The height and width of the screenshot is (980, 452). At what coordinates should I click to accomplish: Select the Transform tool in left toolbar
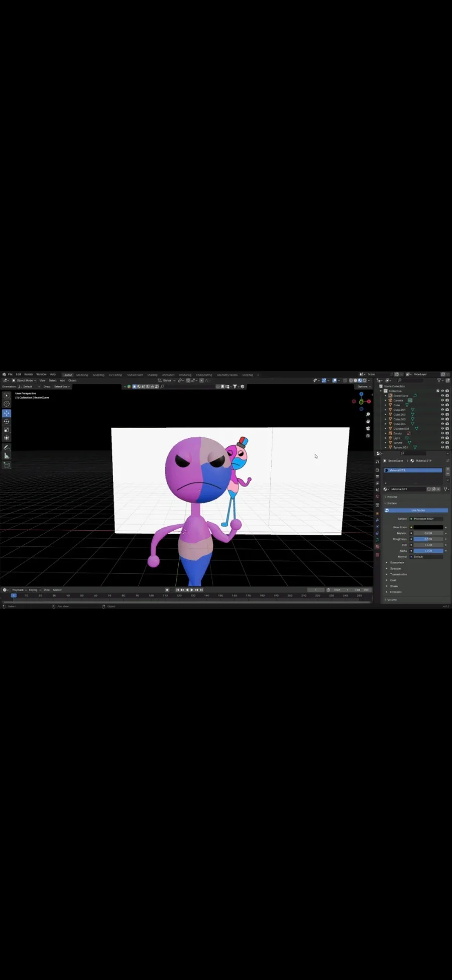[x=7, y=438]
